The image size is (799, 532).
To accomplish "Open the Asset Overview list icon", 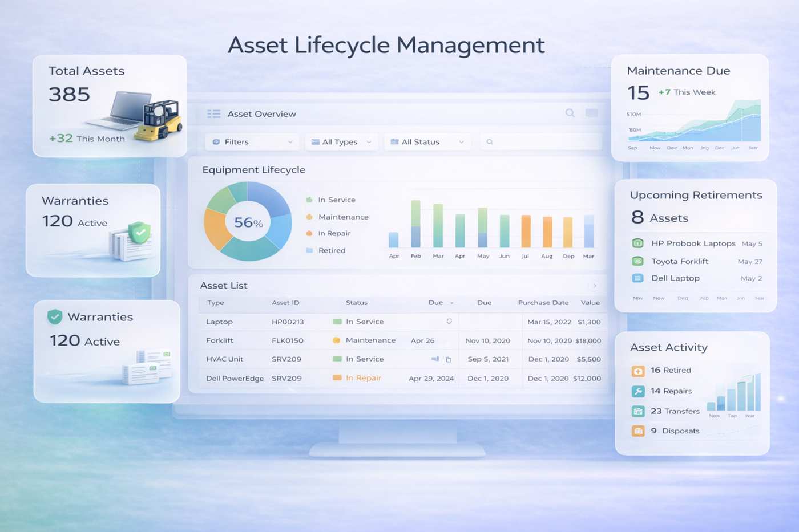I will 213,113.
